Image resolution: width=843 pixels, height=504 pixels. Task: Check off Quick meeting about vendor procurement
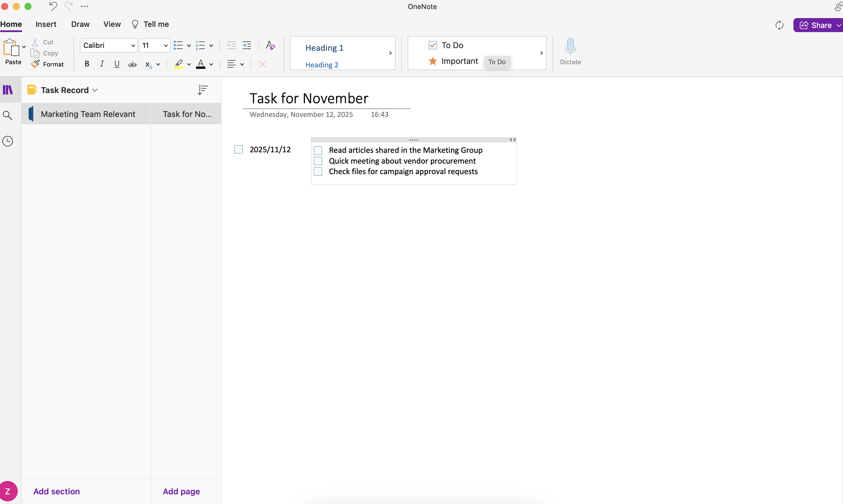coord(318,161)
